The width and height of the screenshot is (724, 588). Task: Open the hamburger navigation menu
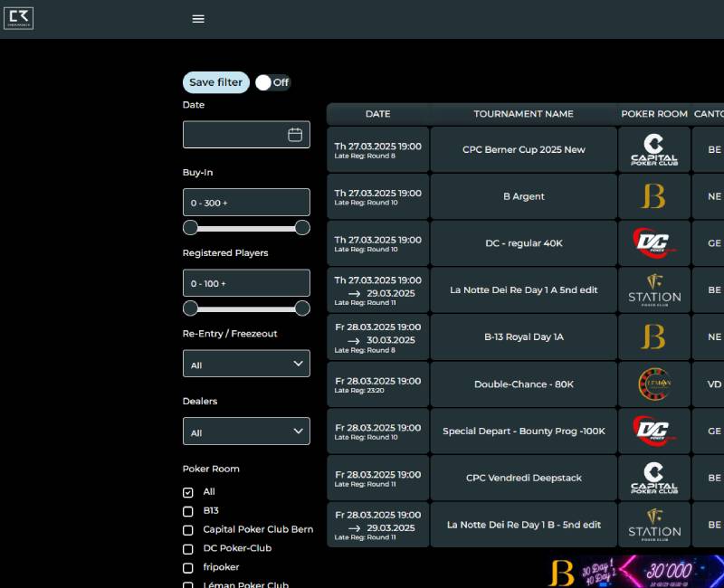[198, 19]
